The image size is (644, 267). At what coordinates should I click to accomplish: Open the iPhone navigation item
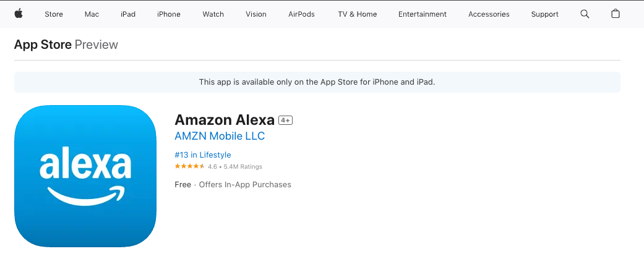pos(169,14)
